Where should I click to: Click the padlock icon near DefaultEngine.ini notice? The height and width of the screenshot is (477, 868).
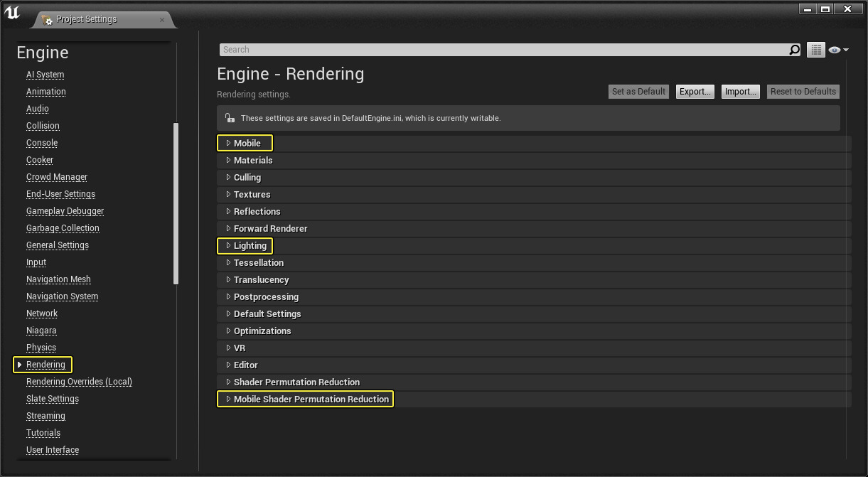(229, 117)
